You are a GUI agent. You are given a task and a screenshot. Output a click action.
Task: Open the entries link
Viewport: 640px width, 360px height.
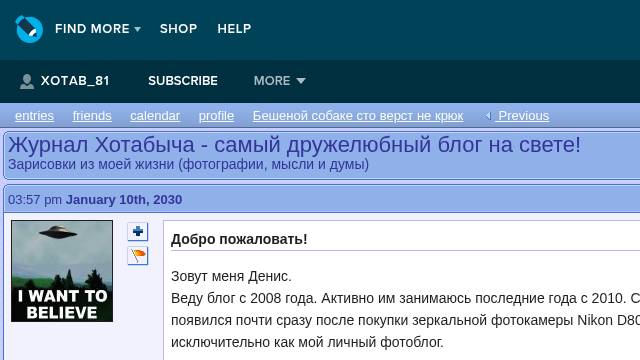click(34, 116)
